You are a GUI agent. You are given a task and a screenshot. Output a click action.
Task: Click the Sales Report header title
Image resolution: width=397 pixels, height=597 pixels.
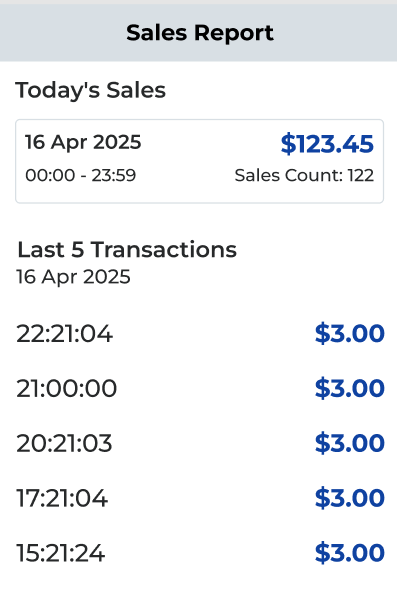point(200,33)
